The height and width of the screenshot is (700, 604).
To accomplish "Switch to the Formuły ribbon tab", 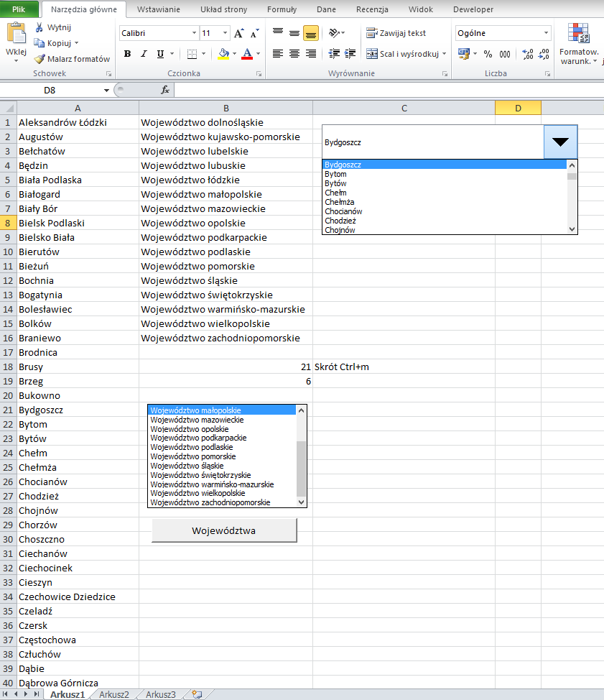I will (282, 9).
